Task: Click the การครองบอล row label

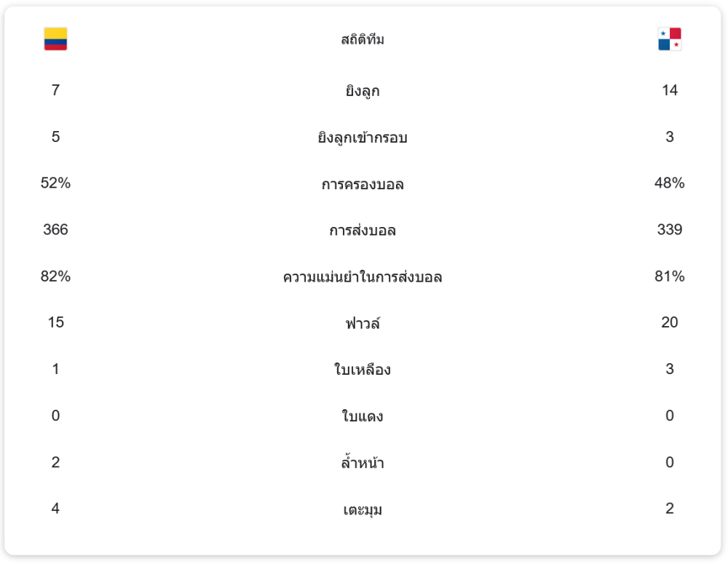Action: point(363,184)
